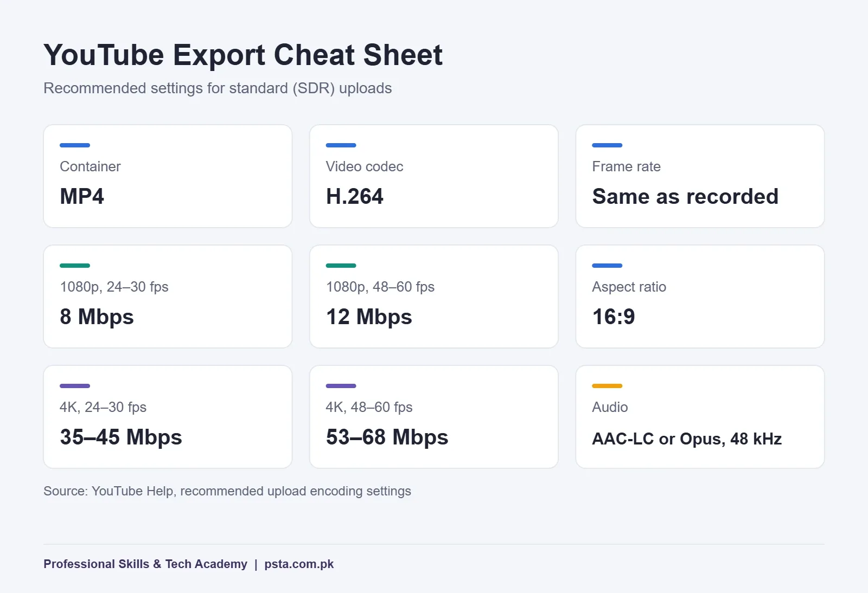Click the 'YouTube Export Cheat Sheet' title
Viewport: 868px width, 593px height.
(x=243, y=55)
